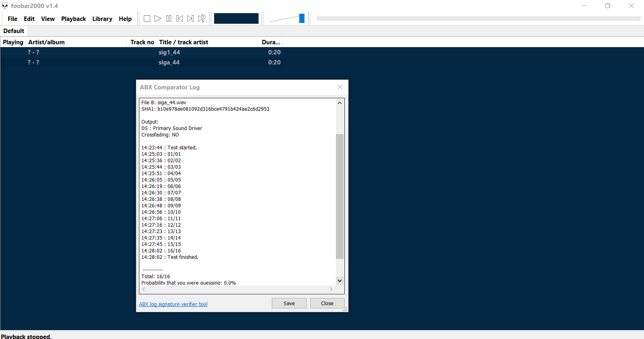Click the 'Test finished.' log line
This screenshot has width=644, height=339.
(x=170, y=257)
